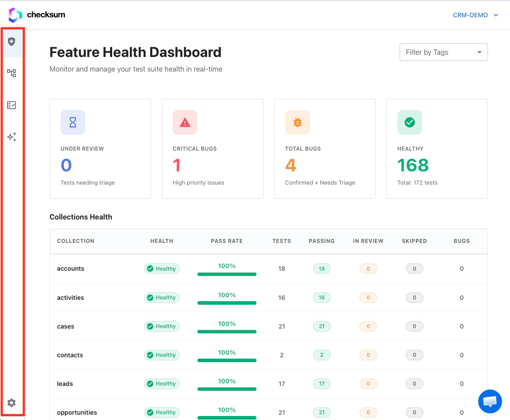Open the shield health dashboard sidebar icon

pos(12,42)
